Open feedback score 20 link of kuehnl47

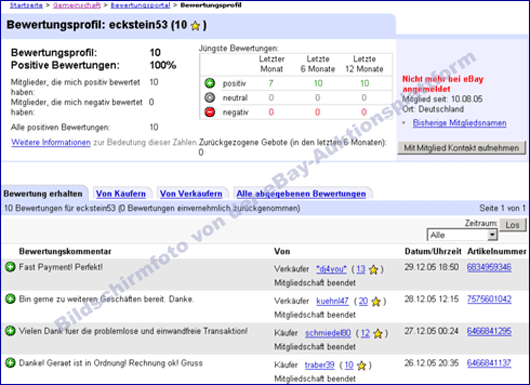coord(363,301)
